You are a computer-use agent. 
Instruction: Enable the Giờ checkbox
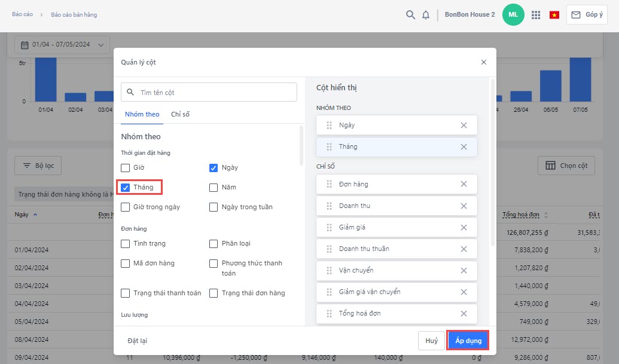126,168
